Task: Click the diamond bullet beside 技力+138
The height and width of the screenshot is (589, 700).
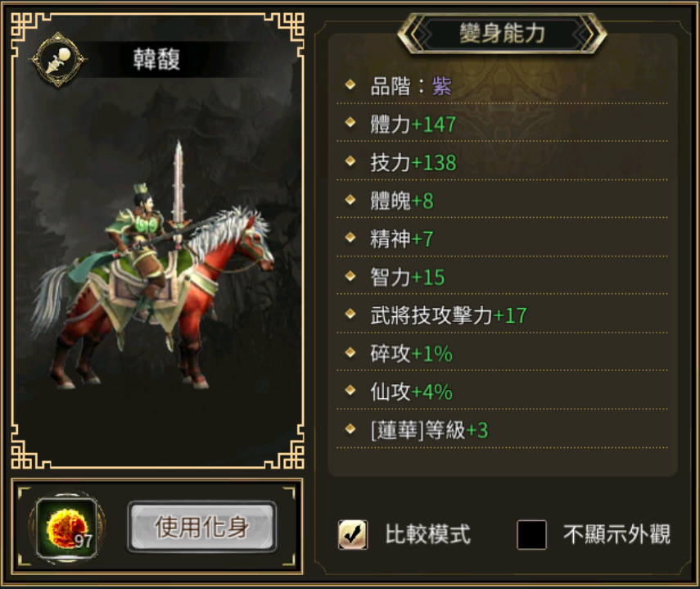Action: [x=350, y=161]
